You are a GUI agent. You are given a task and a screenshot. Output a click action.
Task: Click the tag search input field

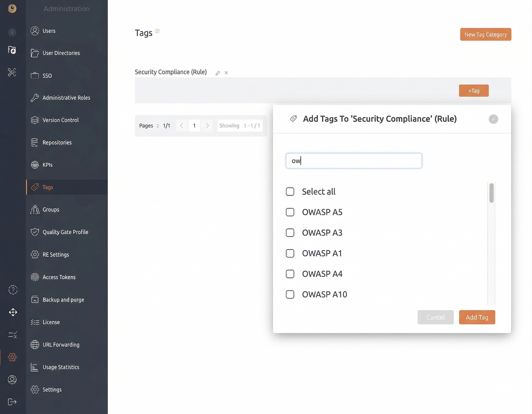354,161
